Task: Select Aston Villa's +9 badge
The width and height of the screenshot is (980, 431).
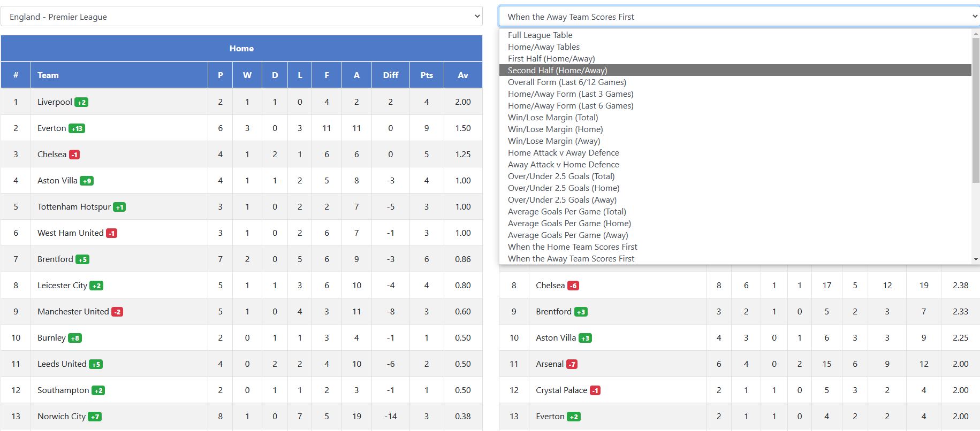Action: (x=87, y=181)
